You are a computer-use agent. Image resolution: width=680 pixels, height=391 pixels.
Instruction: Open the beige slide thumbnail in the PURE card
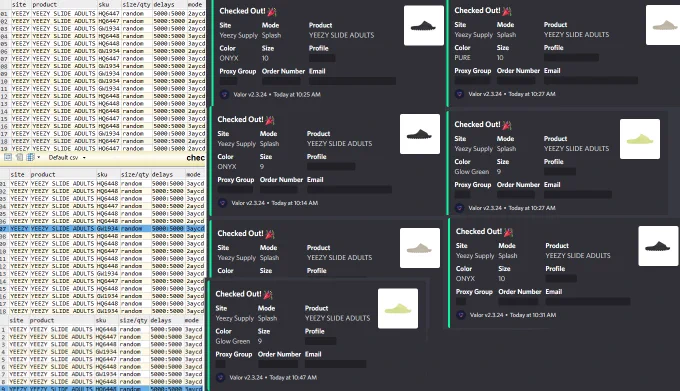click(x=663, y=25)
